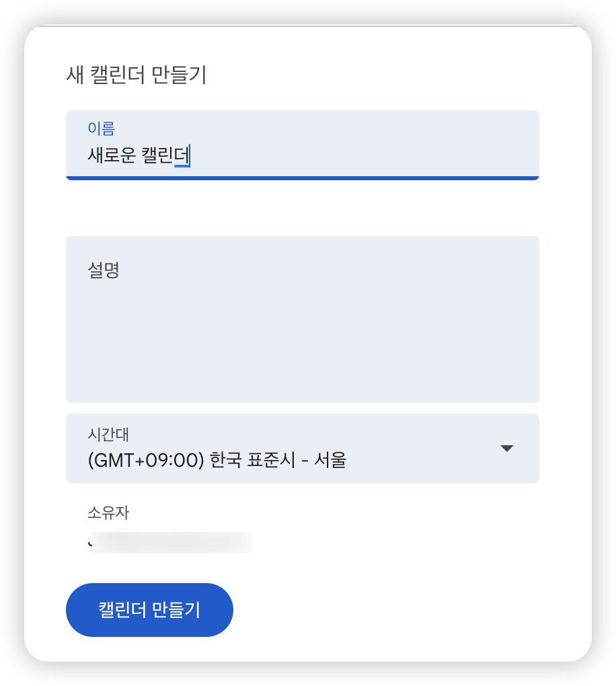Click the "설명" placeholder text
The width and height of the screenshot is (616, 686).
[x=104, y=270]
